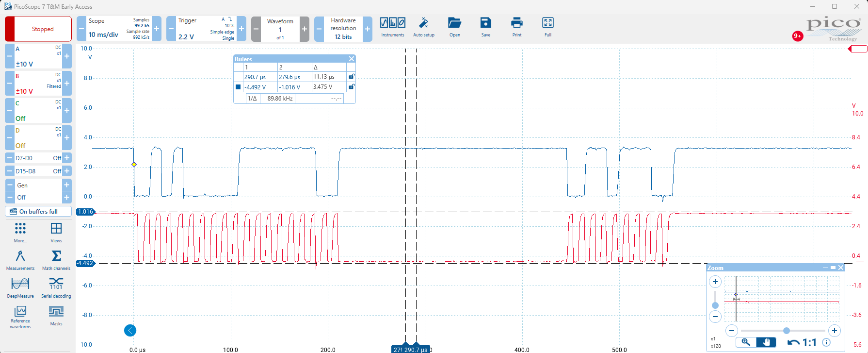Open channel A settings
Image resolution: width=868 pixels, height=353 pixels.
pyautogui.click(x=38, y=56)
